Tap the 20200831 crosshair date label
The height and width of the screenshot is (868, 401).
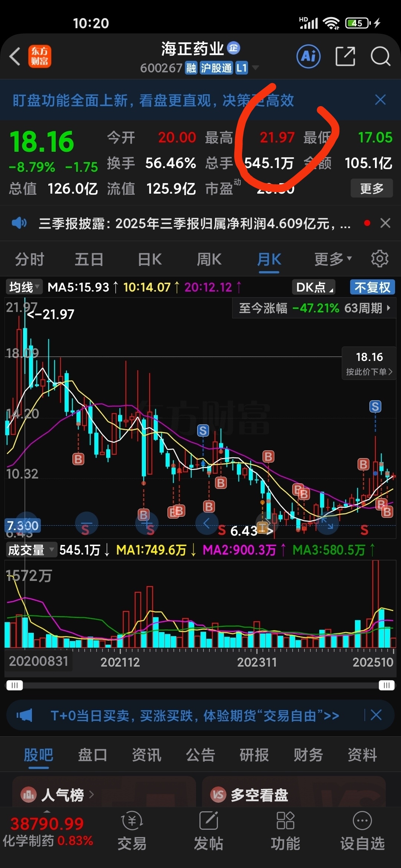(39, 661)
